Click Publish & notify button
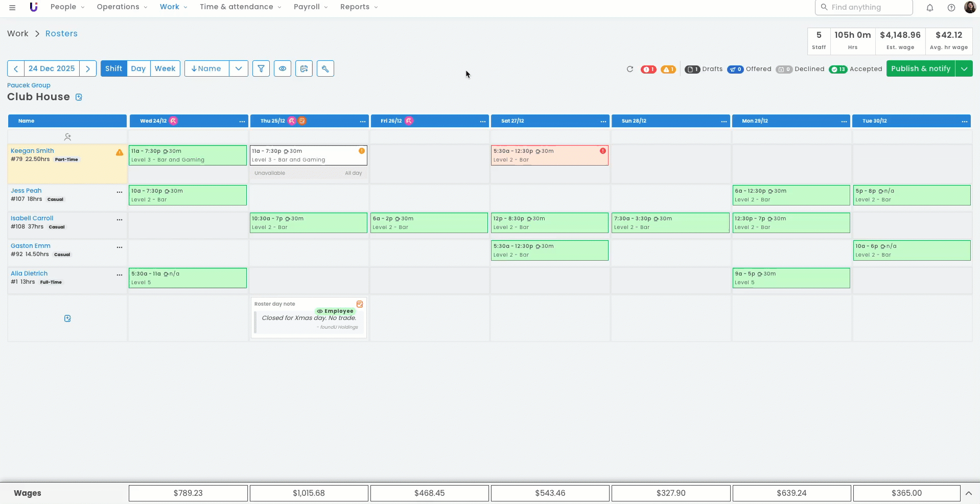This screenshot has height=504, width=980. (920, 68)
